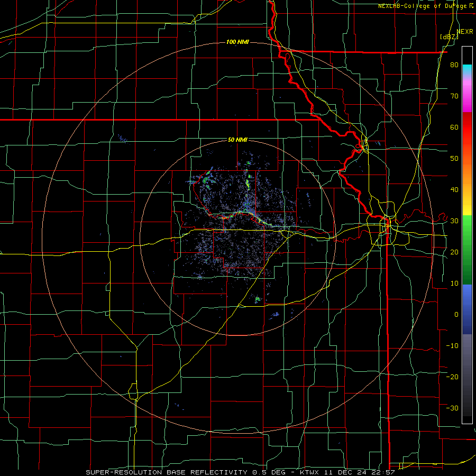
Task: Click the -10 value on the dBZ scale
Action: (452, 346)
